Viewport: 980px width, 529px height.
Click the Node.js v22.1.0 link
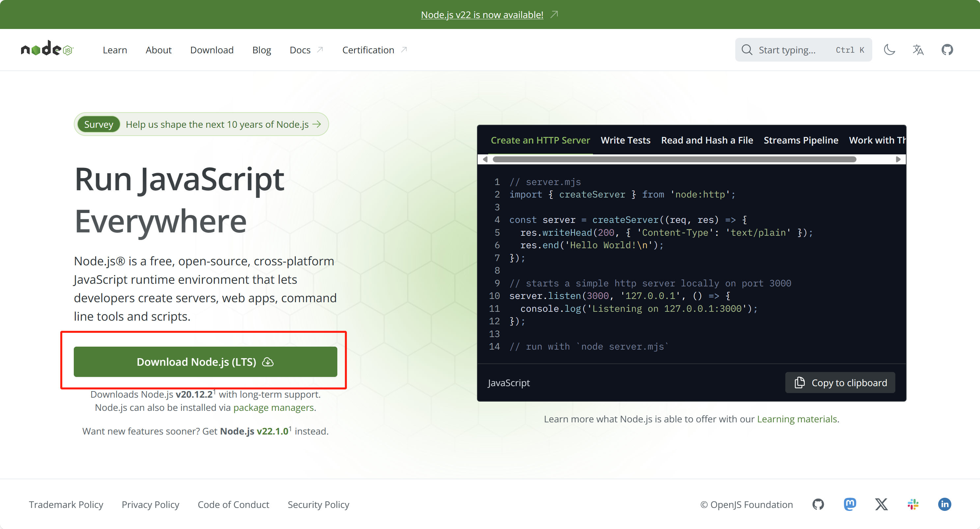pyautogui.click(x=254, y=431)
